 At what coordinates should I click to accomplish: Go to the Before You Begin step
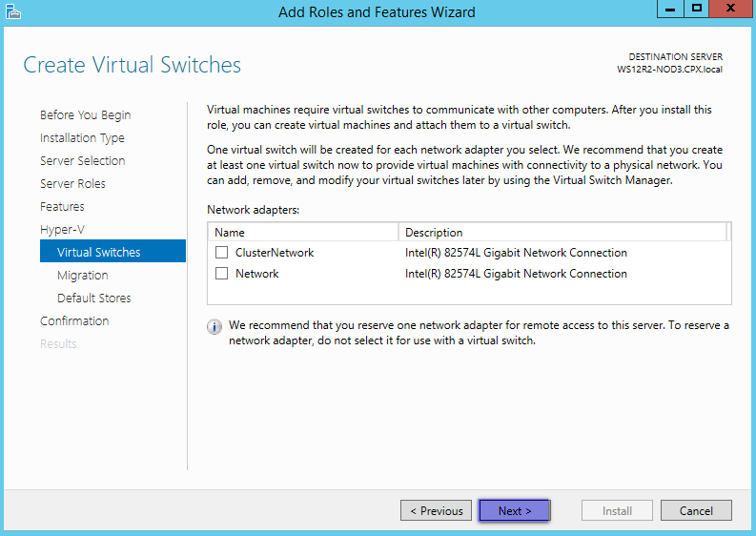(86, 114)
